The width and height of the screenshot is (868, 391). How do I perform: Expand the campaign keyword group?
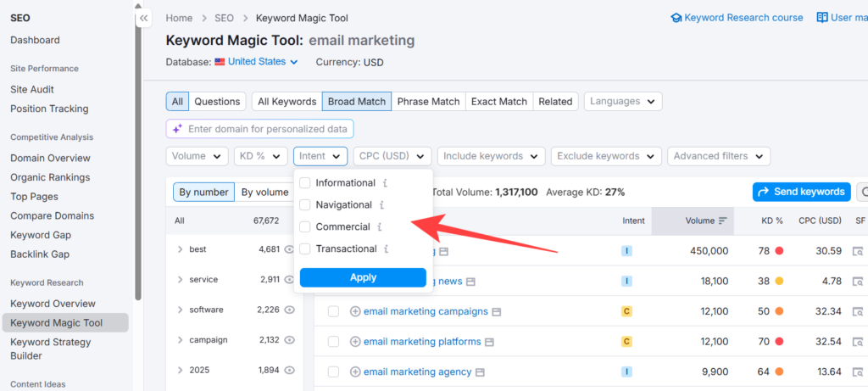(180, 340)
